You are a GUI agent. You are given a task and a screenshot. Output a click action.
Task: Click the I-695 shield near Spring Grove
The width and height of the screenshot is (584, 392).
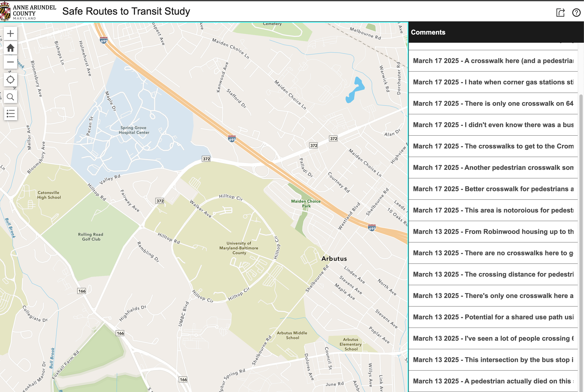pos(232,139)
